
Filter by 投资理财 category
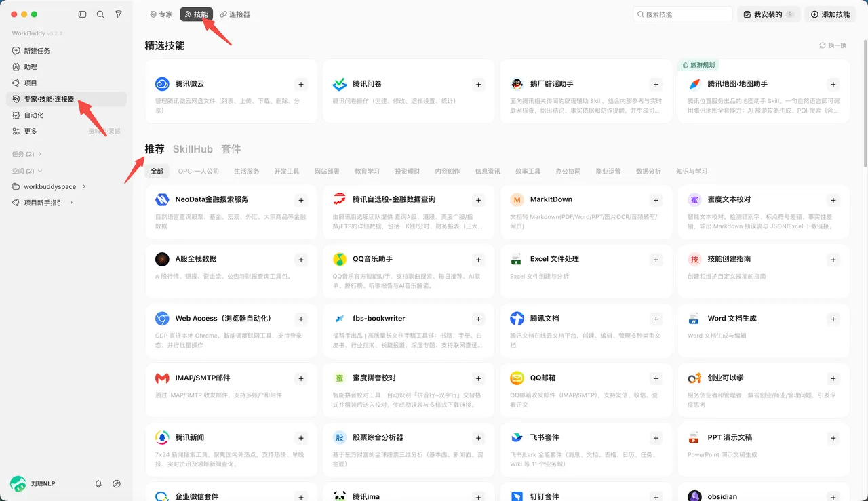pyautogui.click(x=408, y=172)
